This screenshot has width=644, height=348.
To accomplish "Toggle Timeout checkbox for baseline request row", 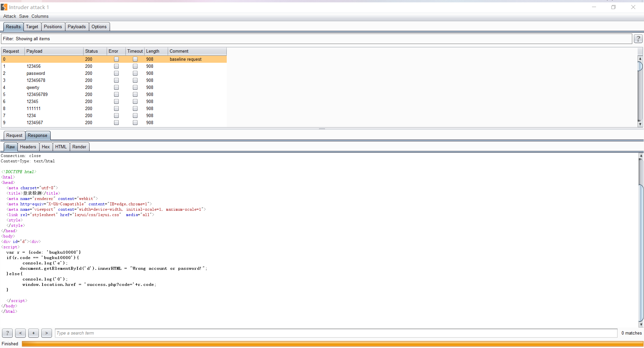I will coord(135,59).
